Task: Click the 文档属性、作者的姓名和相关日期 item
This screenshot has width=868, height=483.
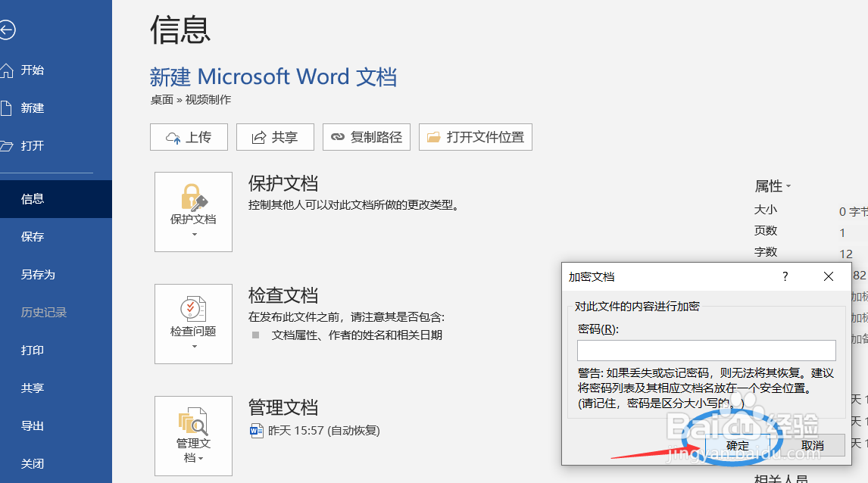Action: [357, 335]
